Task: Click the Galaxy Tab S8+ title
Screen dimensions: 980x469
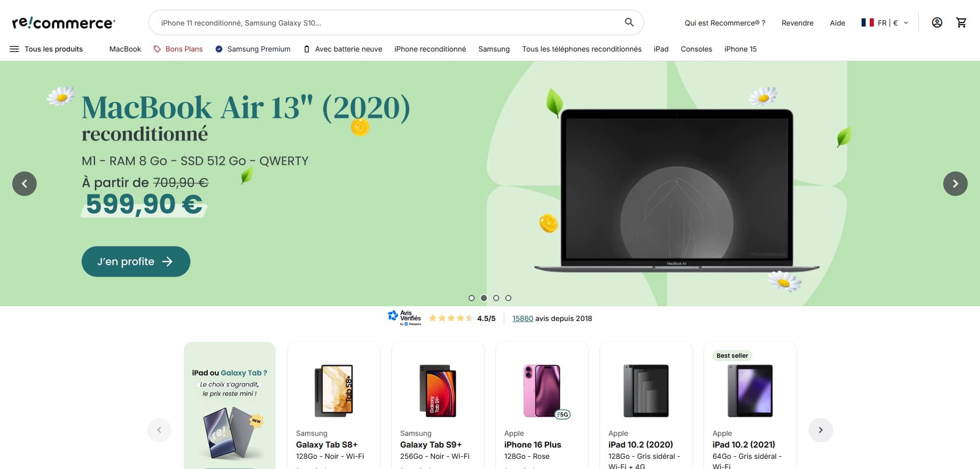Action: (327, 445)
